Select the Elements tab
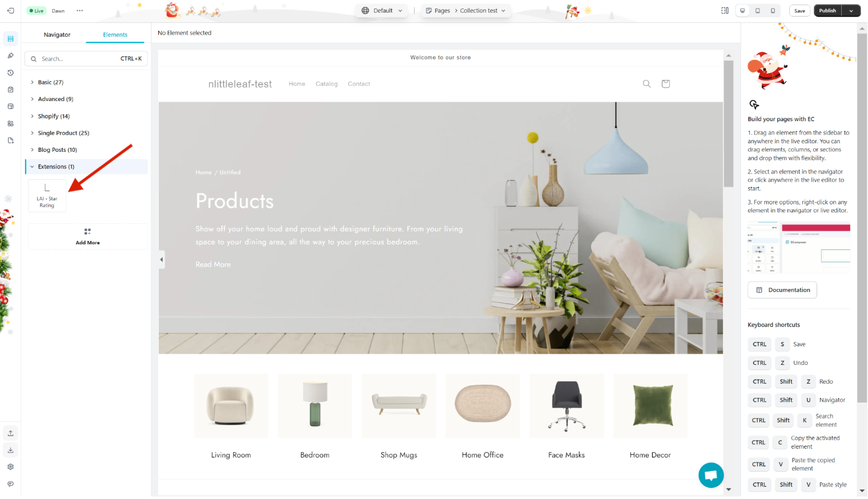This screenshot has height=499, width=868. pos(115,35)
